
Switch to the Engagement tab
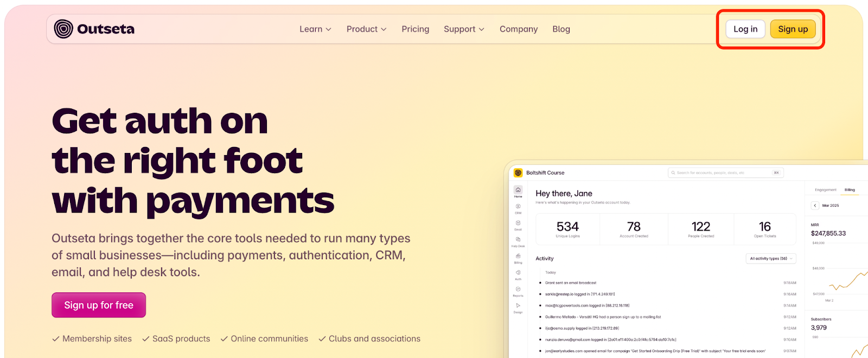pyautogui.click(x=826, y=190)
